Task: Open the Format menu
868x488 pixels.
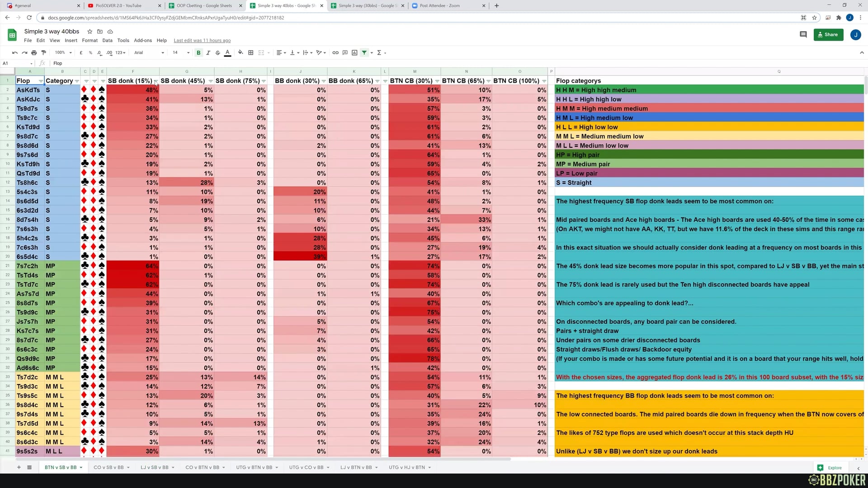Action: coord(90,41)
